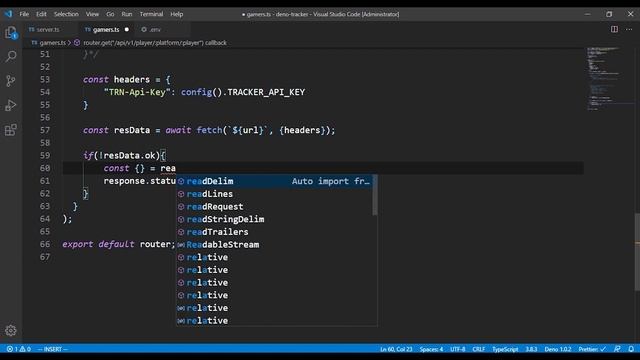Change language mode via TypeScript item

(x=505, y=349)
